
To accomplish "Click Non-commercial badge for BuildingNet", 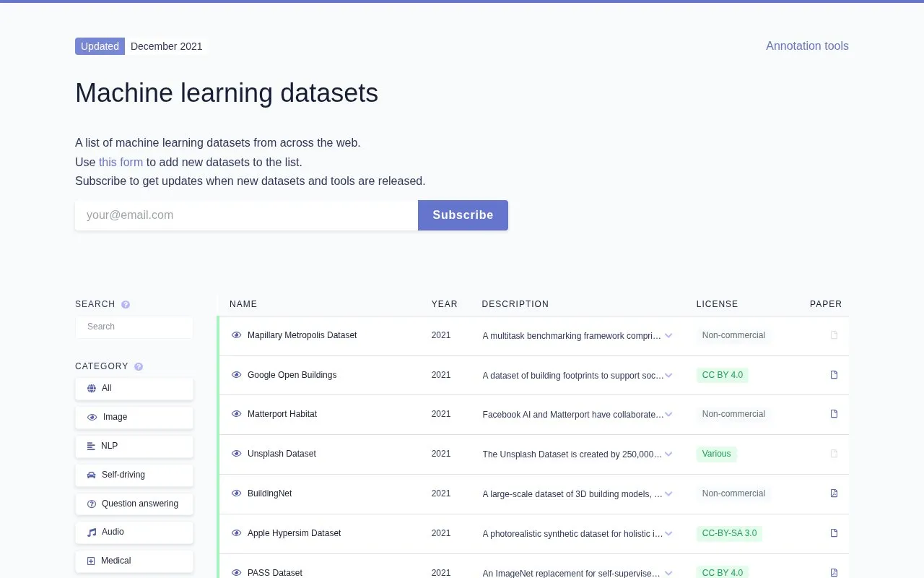I will click(x=733, y=493).
